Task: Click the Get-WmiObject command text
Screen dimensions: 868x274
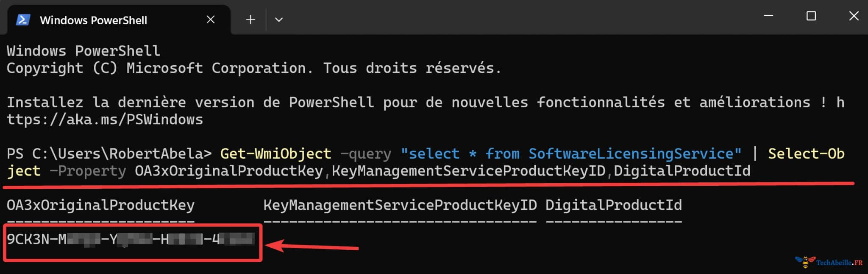Action: pos(275,154)
